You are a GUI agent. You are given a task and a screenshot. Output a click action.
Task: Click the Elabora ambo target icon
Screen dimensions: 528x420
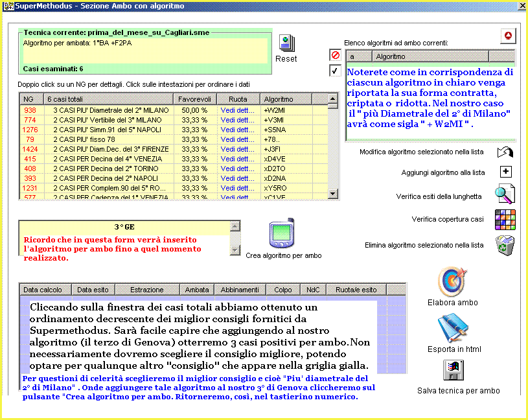[x=453, y=282]
